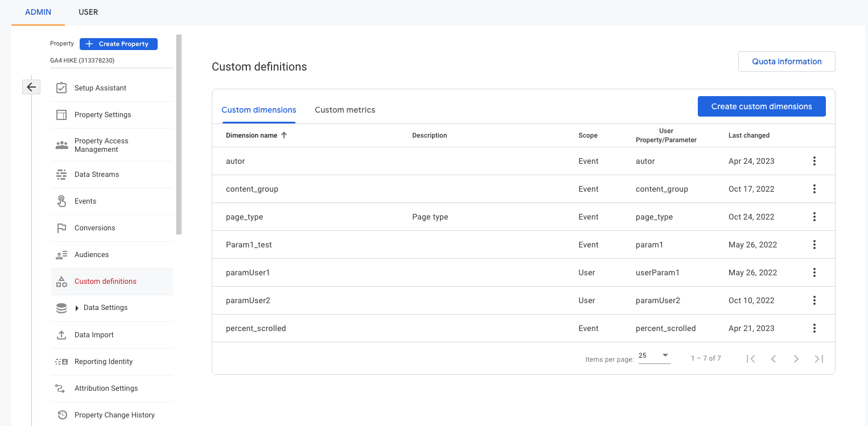Click the page_type dimension name

pyautogui.click(x=244, y=217)
